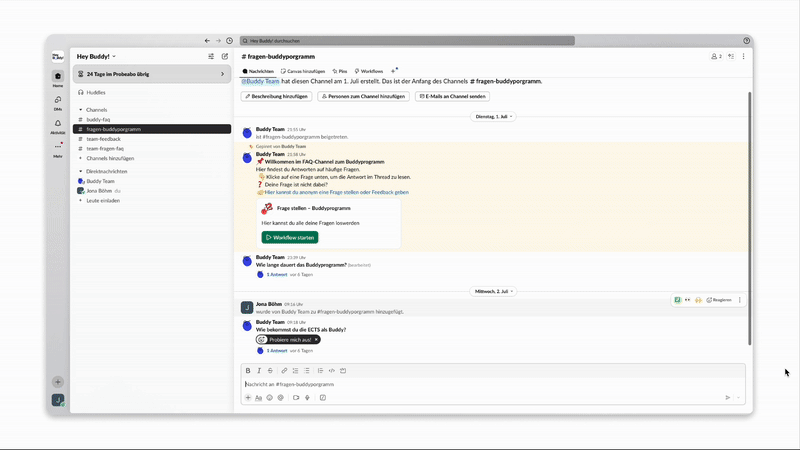Open DMs in the left sidebar
The height and width of the screenshot is (450, 800).
tap(58, 100)
